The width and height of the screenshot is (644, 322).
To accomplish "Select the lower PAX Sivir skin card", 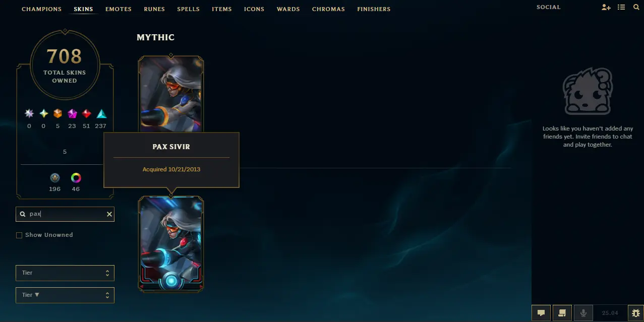I will coord(171,244).
